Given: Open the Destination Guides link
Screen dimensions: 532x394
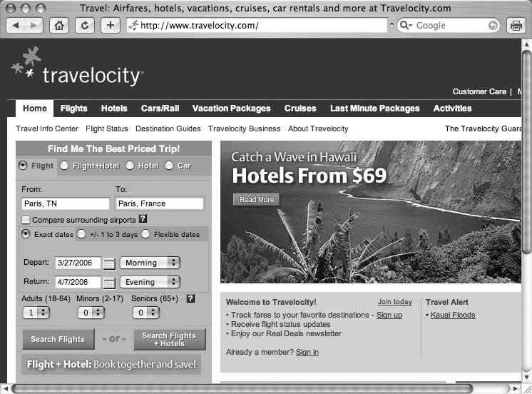Looking at the screenshot, I should [x=168, y=128].
